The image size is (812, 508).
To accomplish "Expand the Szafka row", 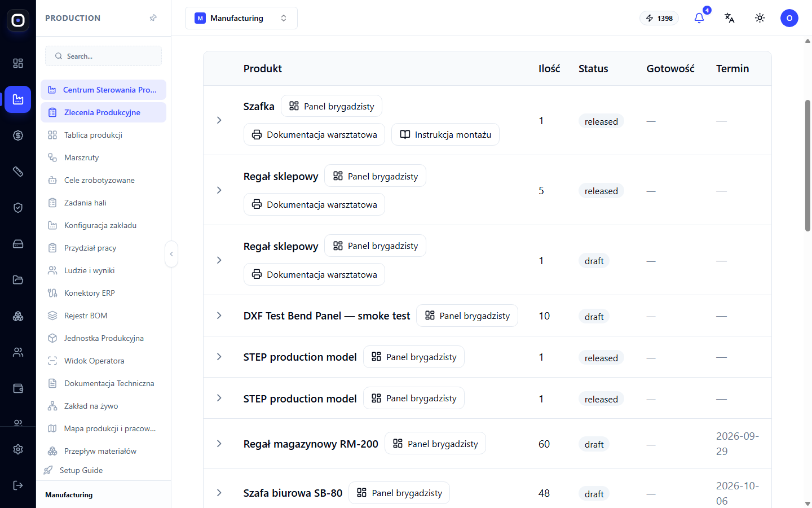I will pos(219,120).
